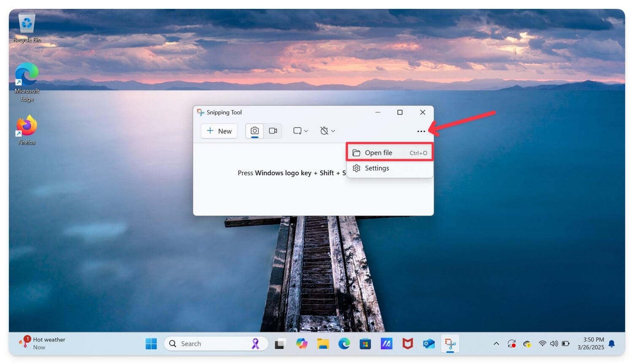634x364 pixels.
Task: Click the sync status tray icon
Action: 512,344
